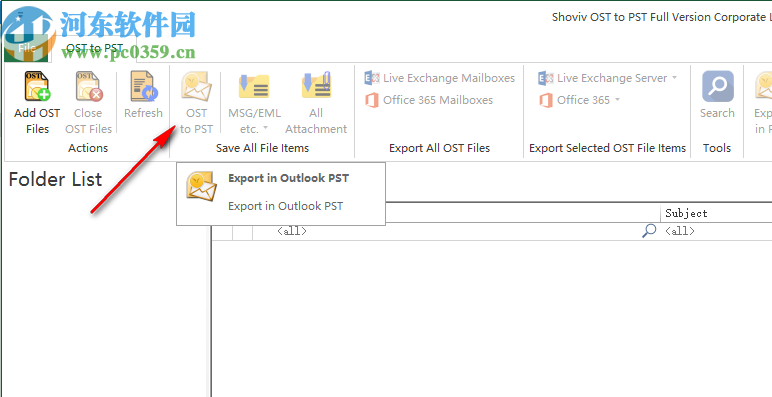The image size is (772, 397).
Task: Switch to the OST to PST ribbon tab
Action: [x=95, y=48]
